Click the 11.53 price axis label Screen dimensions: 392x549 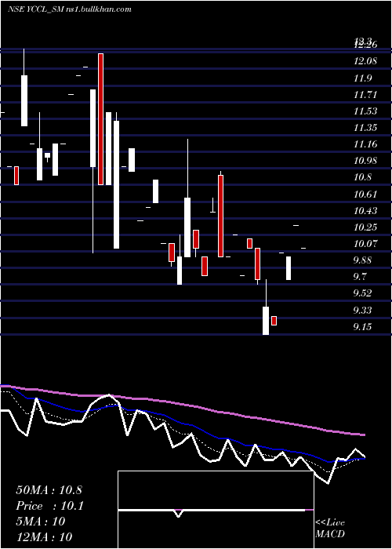coord(365,111)
